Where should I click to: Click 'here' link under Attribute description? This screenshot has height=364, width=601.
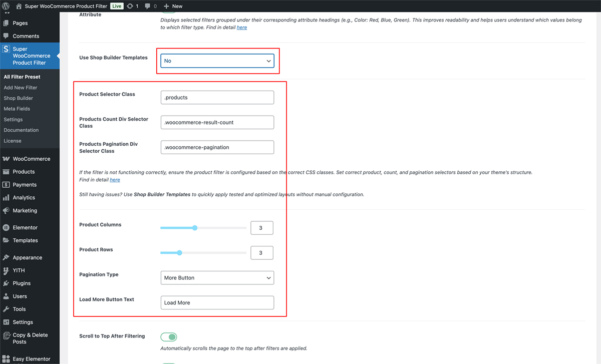[242, 28]
